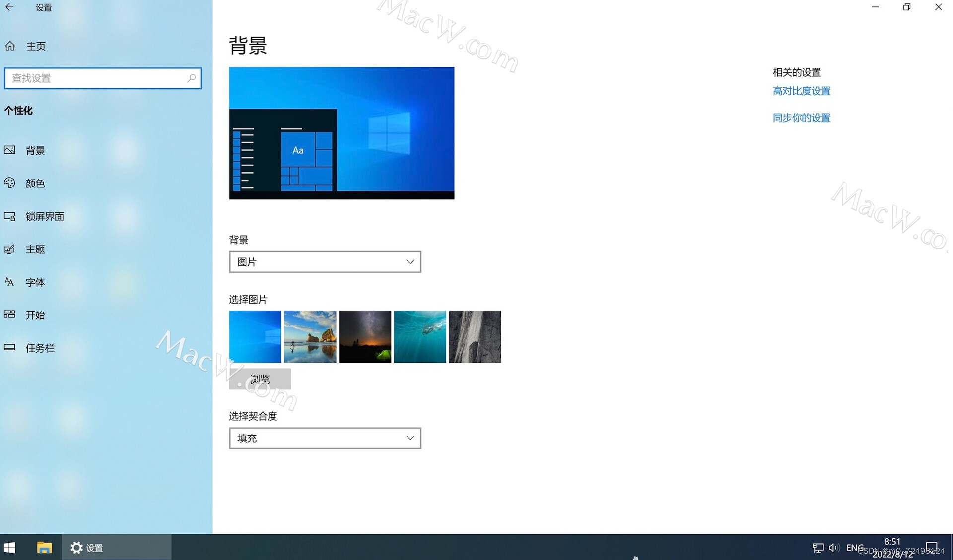Select the blue Windows logo wallpaper thumbnail

(255, 337)
